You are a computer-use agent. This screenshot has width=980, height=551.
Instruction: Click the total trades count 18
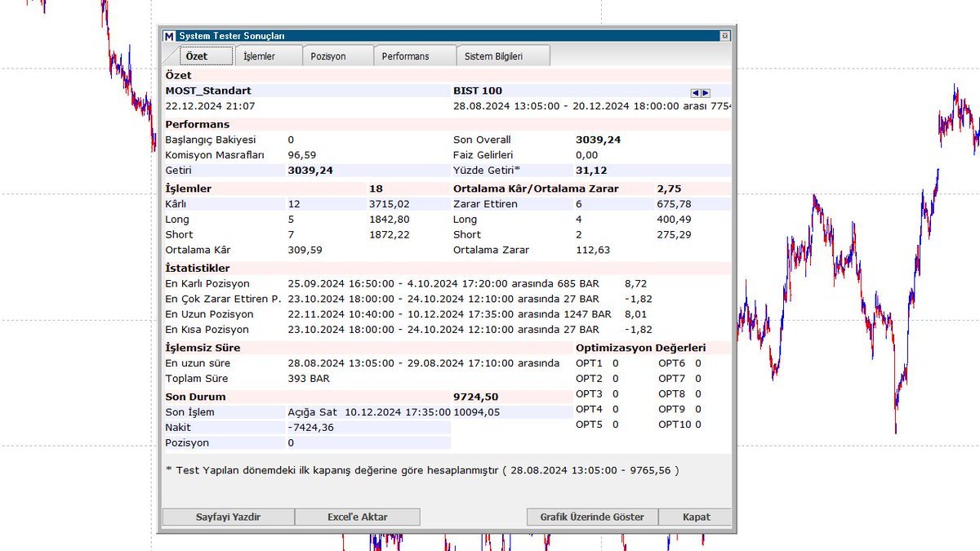[376, 189]
